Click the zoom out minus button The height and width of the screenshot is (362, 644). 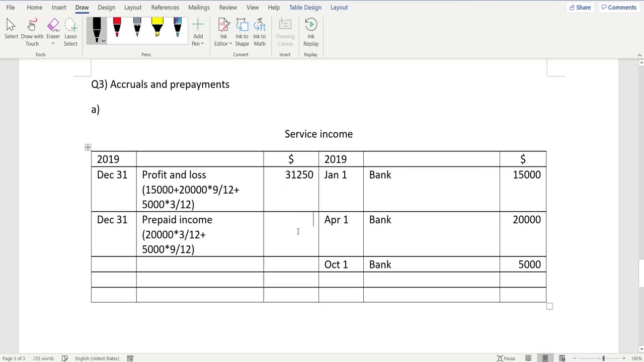(x=575, y=358)
